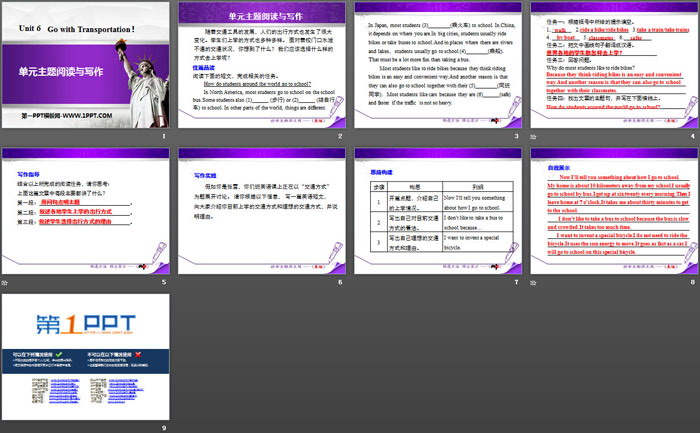Click slide number 2 label

click(x=340, y=136)
